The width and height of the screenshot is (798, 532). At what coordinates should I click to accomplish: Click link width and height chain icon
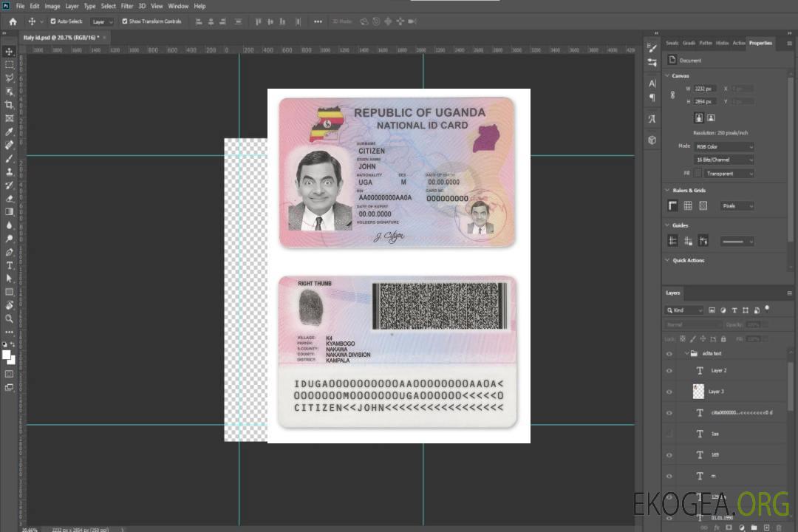672,95
